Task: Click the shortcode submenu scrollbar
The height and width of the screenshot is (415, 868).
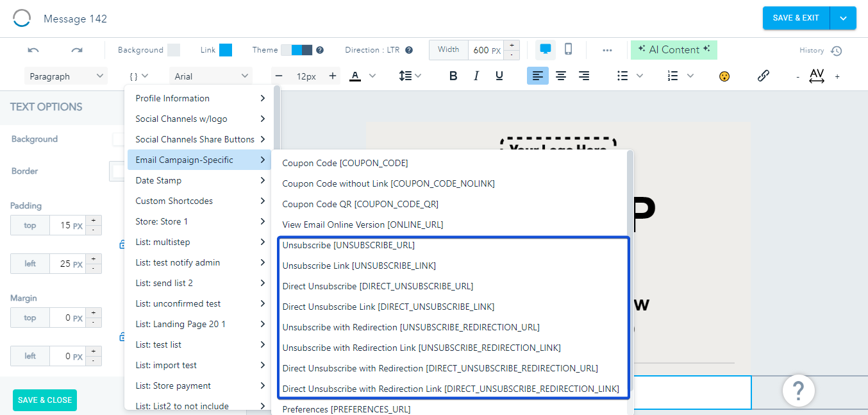Action: [x=630, y=269]
